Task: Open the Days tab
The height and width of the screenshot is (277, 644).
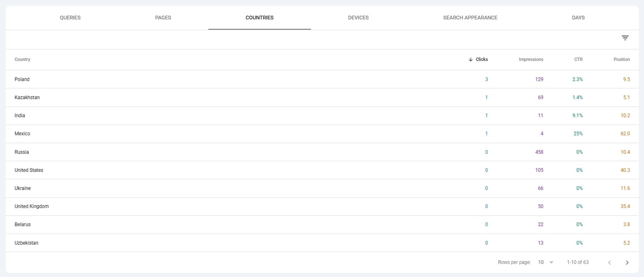Action: coord(578,17)
